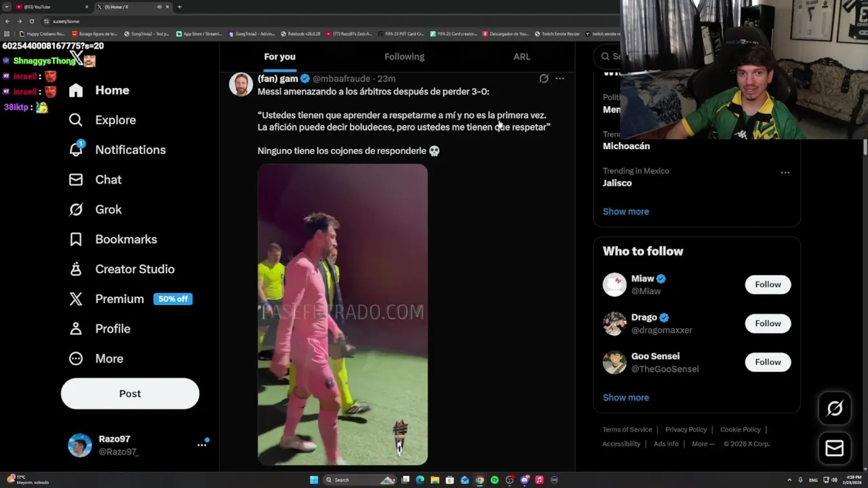This screenshot has height=488, width=868.
Task: Open Google Chrome taskbar icon
Action: (x=479, y=480)
